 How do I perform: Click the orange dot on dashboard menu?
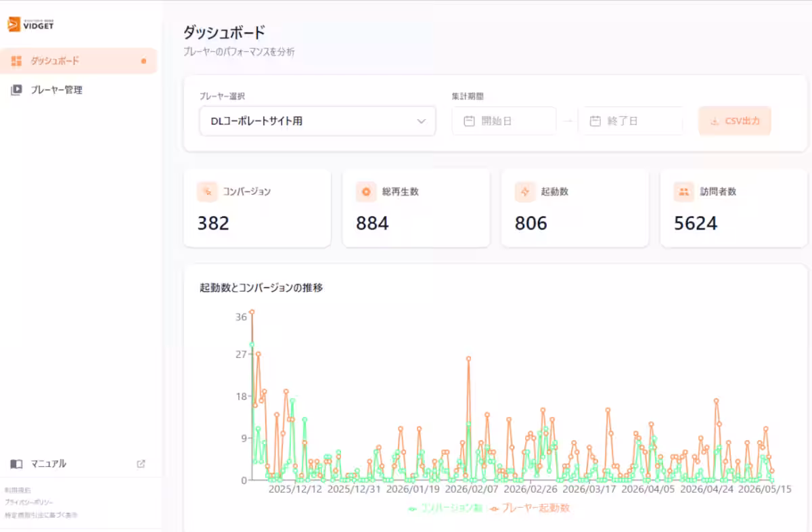(143, 61)
